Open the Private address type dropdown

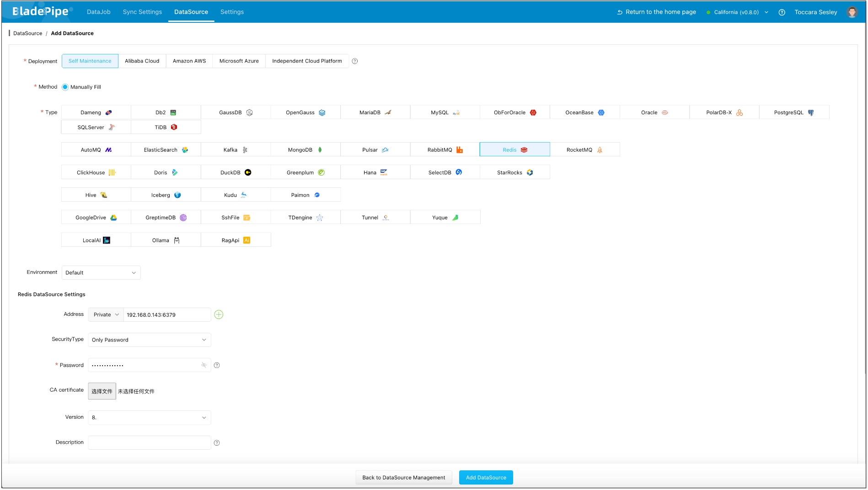(106, 315)
